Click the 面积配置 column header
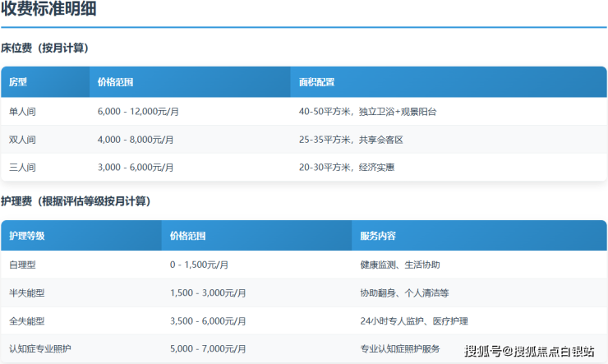Viewport: 608px width, 364px height. tap(316, 82)
